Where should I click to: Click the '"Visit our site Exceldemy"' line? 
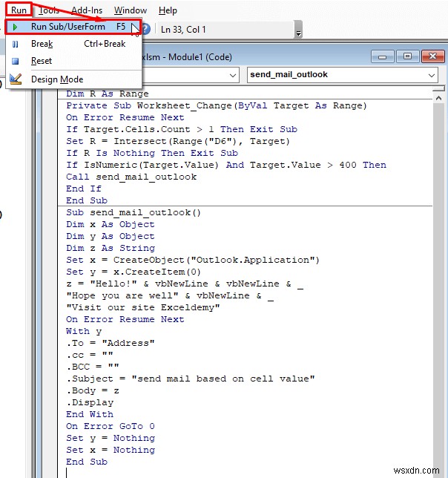point(143,307)
